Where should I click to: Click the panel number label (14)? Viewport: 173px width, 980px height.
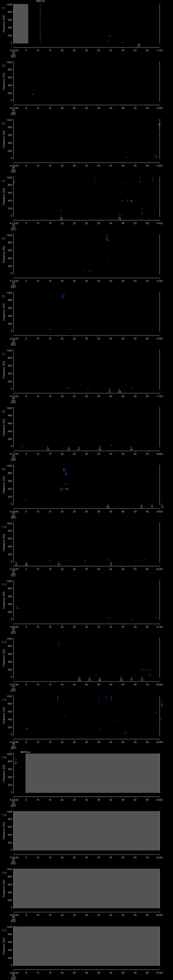(x=4, y=757)
